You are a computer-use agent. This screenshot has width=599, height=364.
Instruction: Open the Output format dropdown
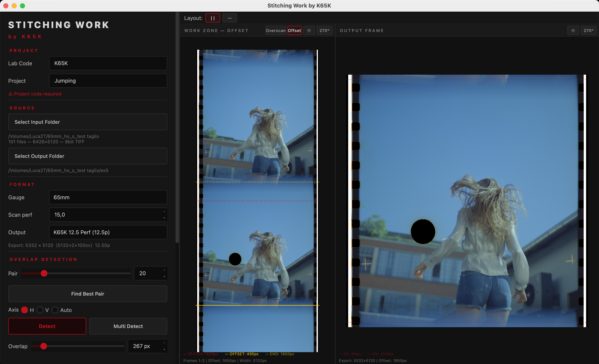coord(108,232)
